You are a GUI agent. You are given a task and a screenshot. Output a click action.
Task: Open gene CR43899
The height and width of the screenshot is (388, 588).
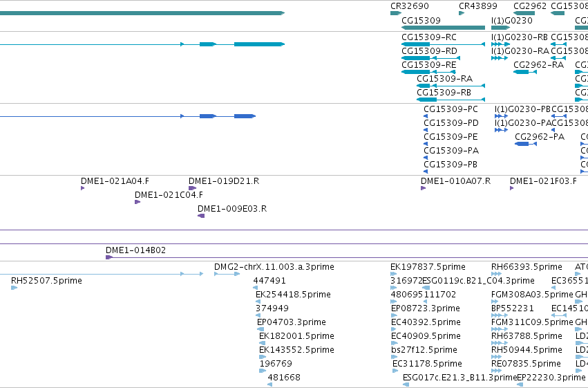pyautogui.click(x=478, y=6)
